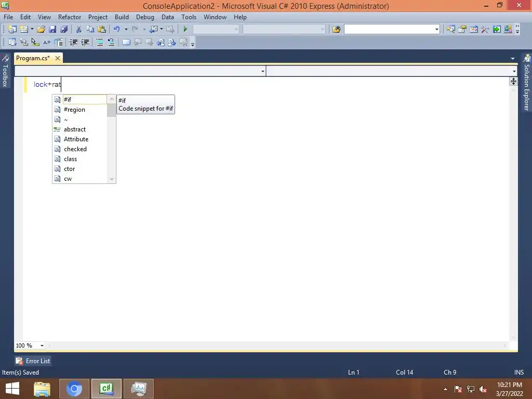Image resolution: width=532 pixels, height=399 pixels.
Task: Click the Start Page green arrow icon
Action: 497,29
